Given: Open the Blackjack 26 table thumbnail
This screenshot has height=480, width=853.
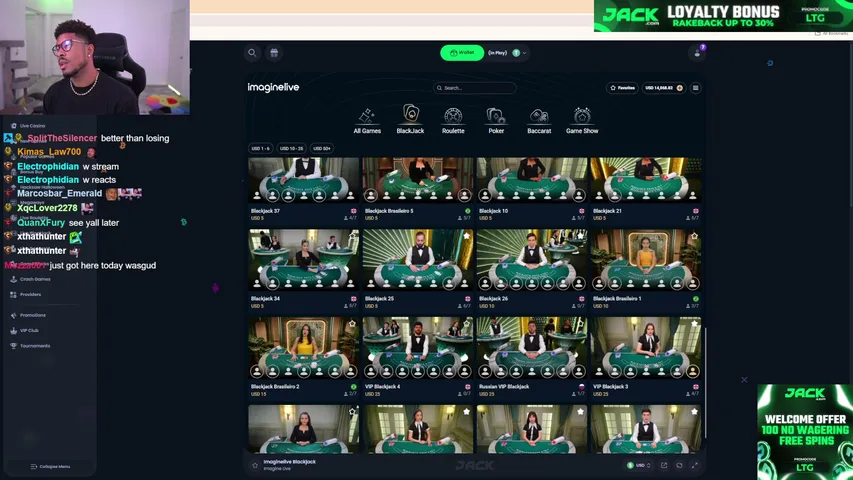Looking at the screenshot, I should click(x=532, y=260).
